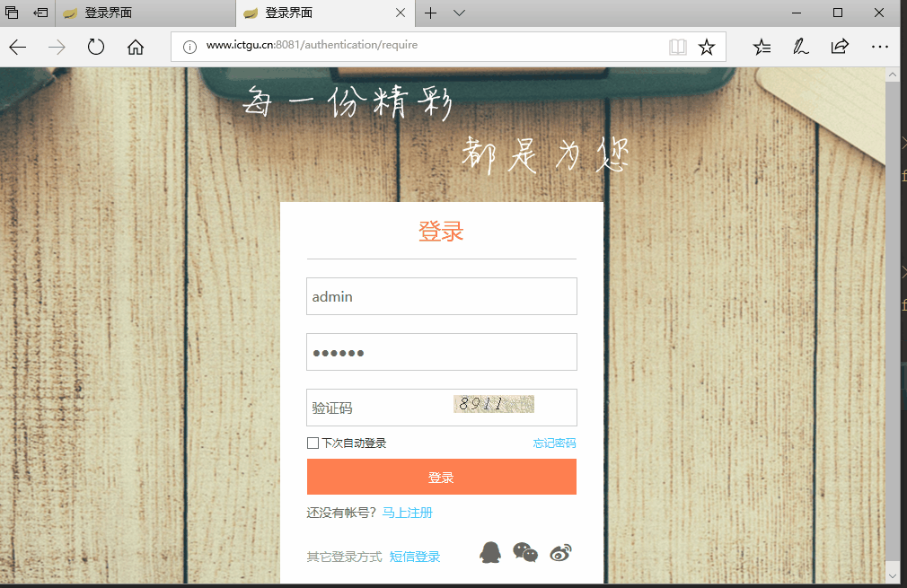Refresh the login page
This screenshot has height=588, width=907.
95,47
